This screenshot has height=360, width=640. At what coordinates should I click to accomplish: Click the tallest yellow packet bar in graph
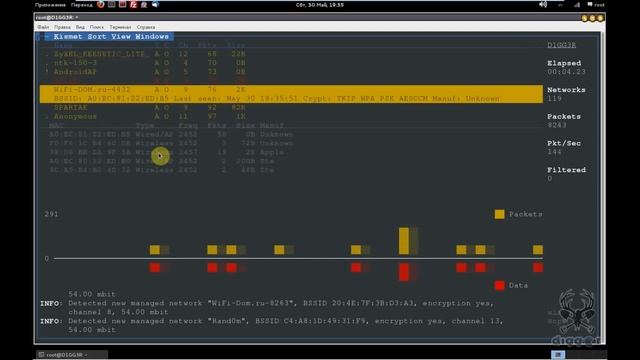click(404, 241)
